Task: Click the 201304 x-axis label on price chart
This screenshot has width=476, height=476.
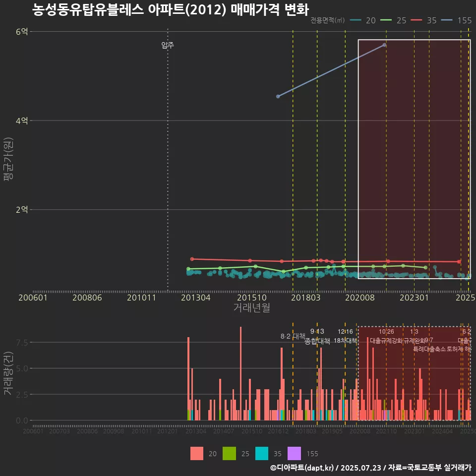Action: coord(196,297)
